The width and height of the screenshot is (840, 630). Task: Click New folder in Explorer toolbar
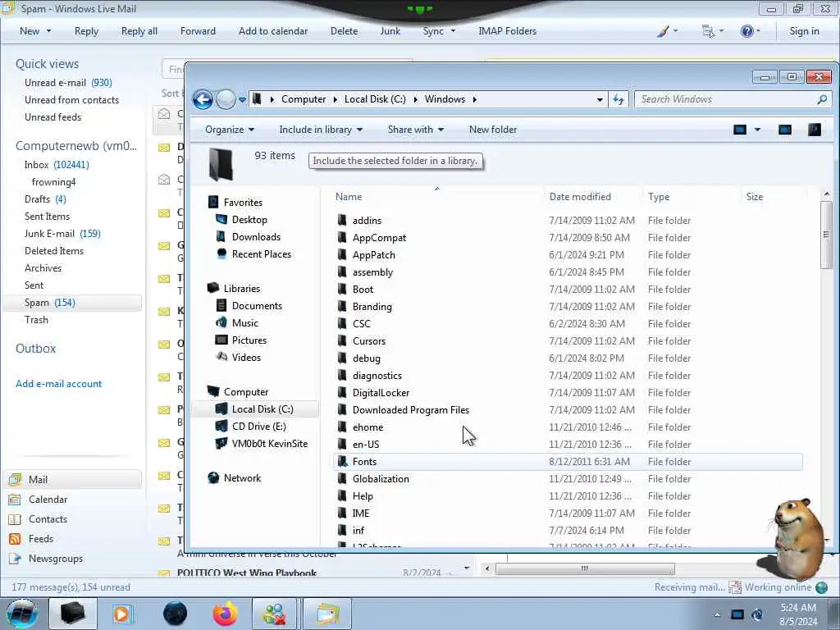click(x=493, y=130)
